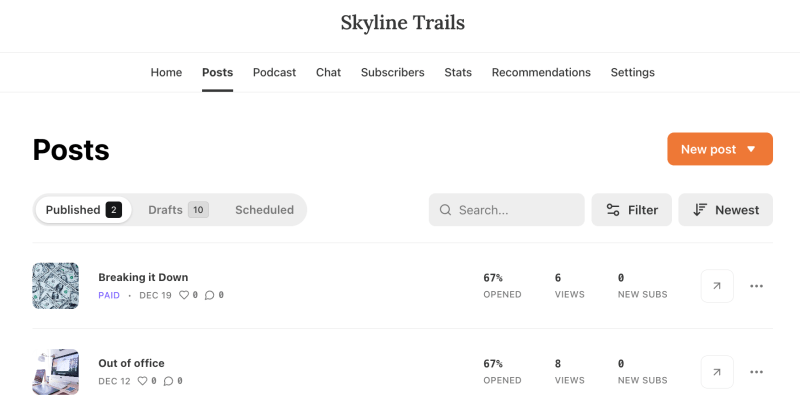Viewport: 800px width, 414px height.
Task: Switch to Drafts posts view
Action: (x=177, y=210)
